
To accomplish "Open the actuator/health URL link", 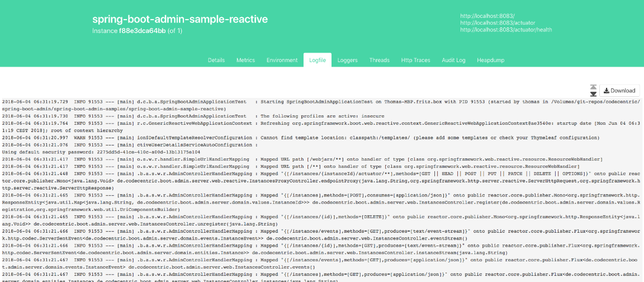I will click(506, 30).
